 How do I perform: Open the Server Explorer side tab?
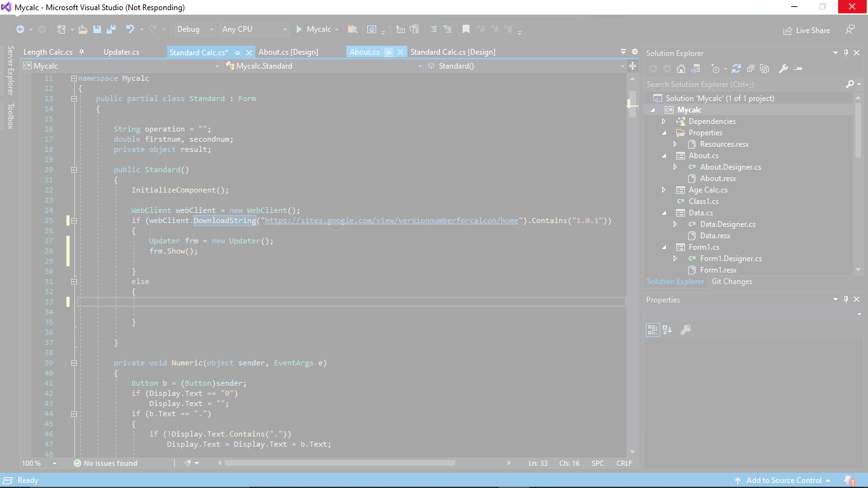click(x=10, y=71)
